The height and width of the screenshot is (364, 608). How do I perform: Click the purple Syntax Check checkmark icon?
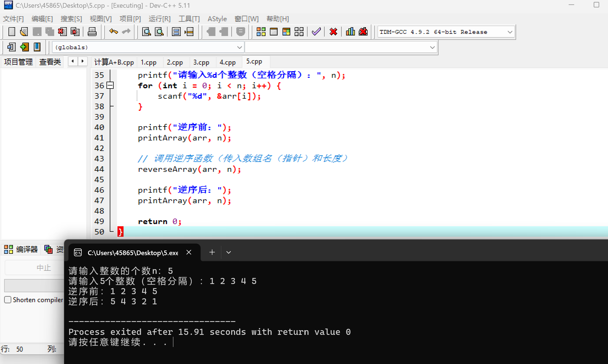(316, 32)
